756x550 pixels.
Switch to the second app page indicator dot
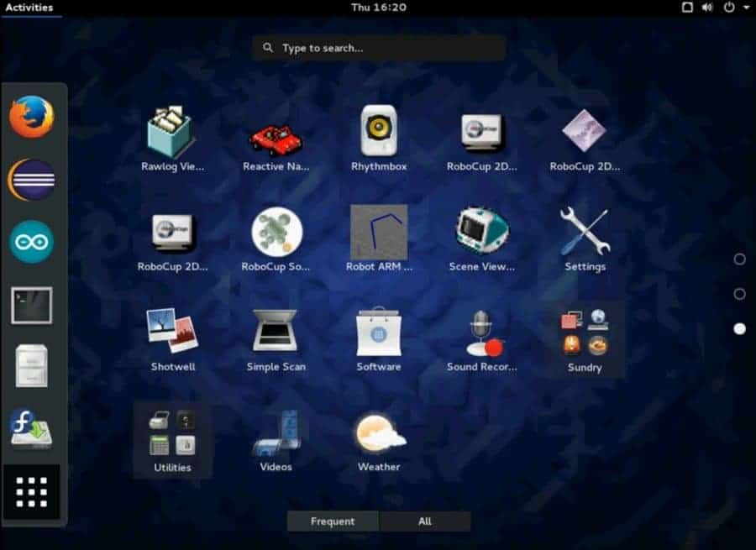[x=739, y=294]
